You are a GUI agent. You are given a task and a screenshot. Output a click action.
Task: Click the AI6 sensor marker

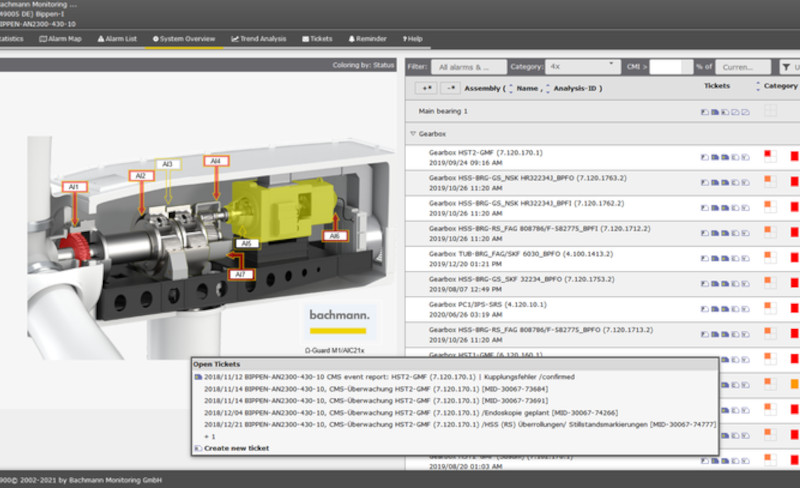coord(335,236)
